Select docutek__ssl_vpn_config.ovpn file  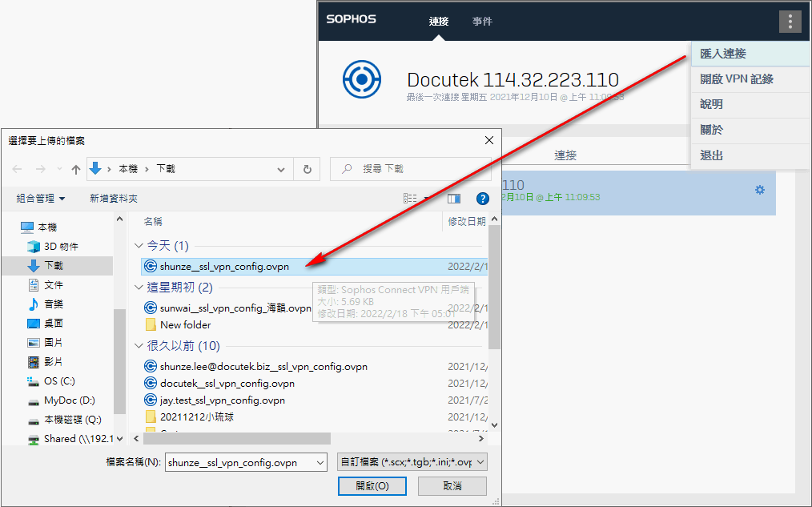point(227,383)
